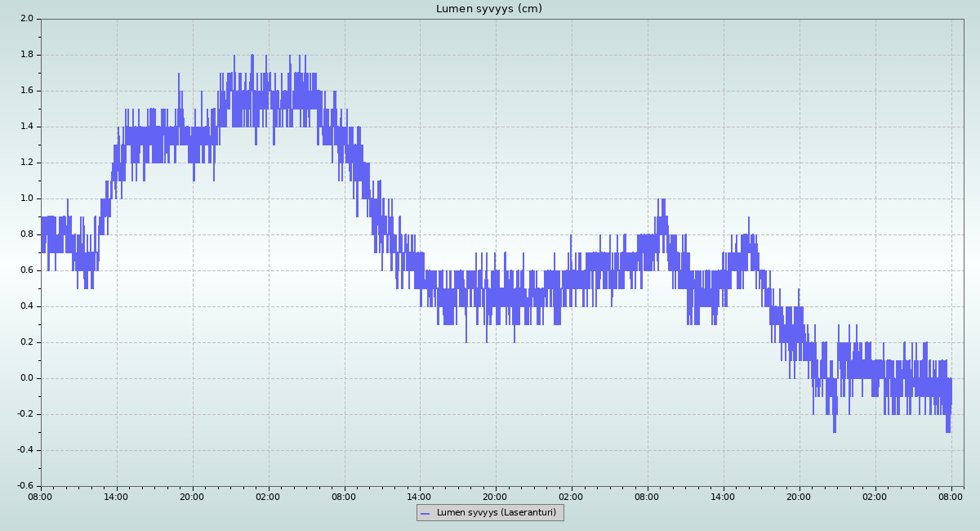Select the first 02:00 x-axis time label
This screenshot has width=980, height=531.
(x=268, y=496)
